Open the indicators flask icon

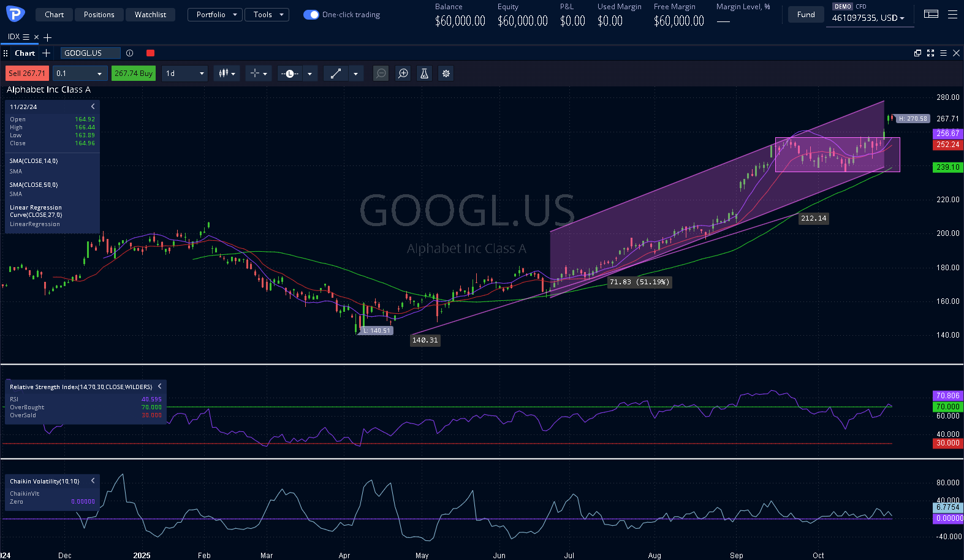tap(424, 74)
